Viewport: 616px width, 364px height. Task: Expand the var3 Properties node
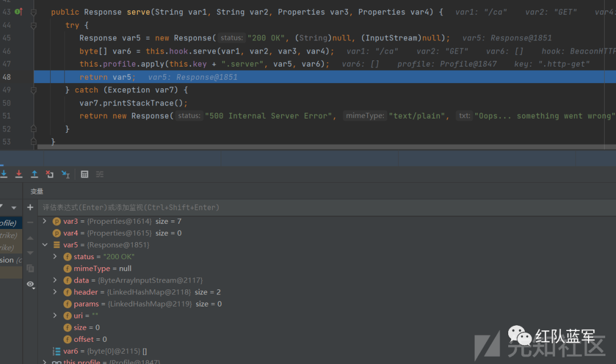click(45, 221)
